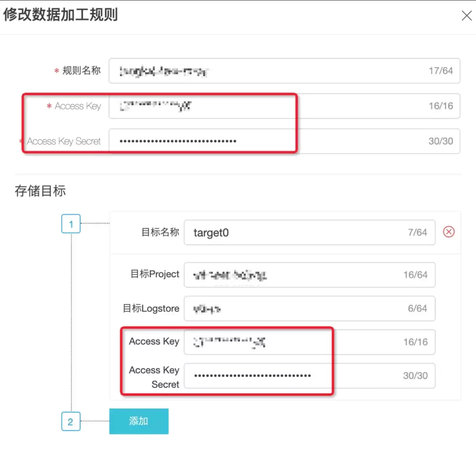
Task: Click the 目标Logstore label
Action: click(151, 308)
